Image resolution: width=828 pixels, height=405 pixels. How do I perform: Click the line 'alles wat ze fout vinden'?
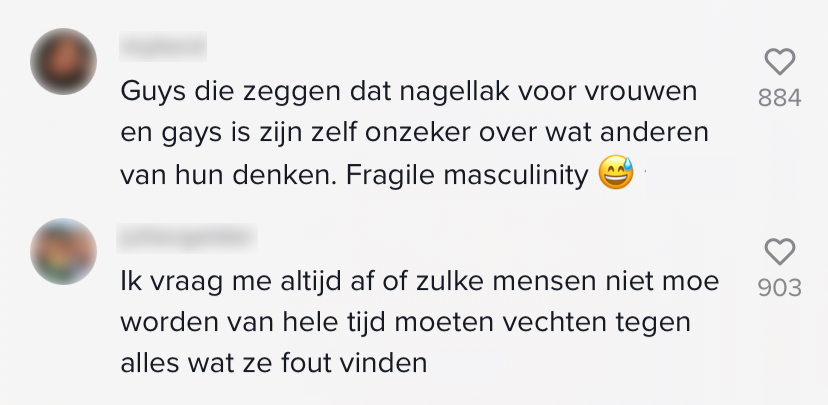[x=273, y=362]
